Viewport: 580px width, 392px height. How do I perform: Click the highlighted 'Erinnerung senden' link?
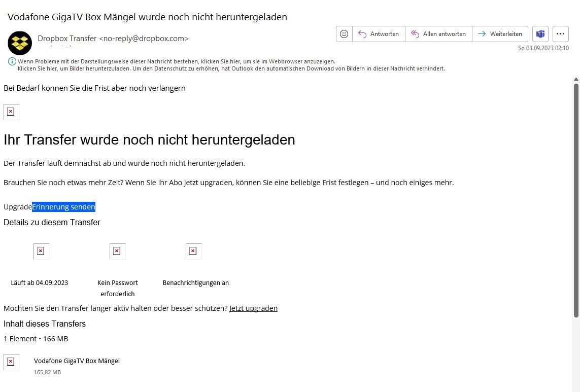click(63, 206)
